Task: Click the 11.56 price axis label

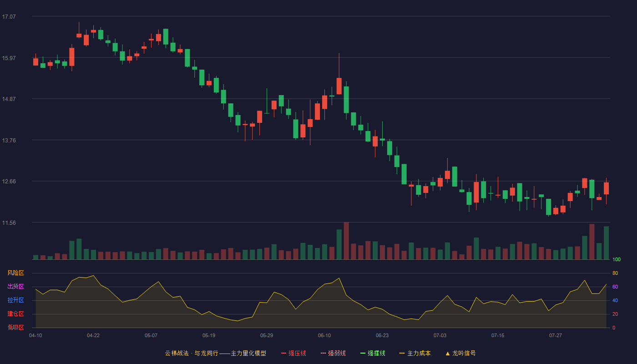Action: [x=9, y=223]
